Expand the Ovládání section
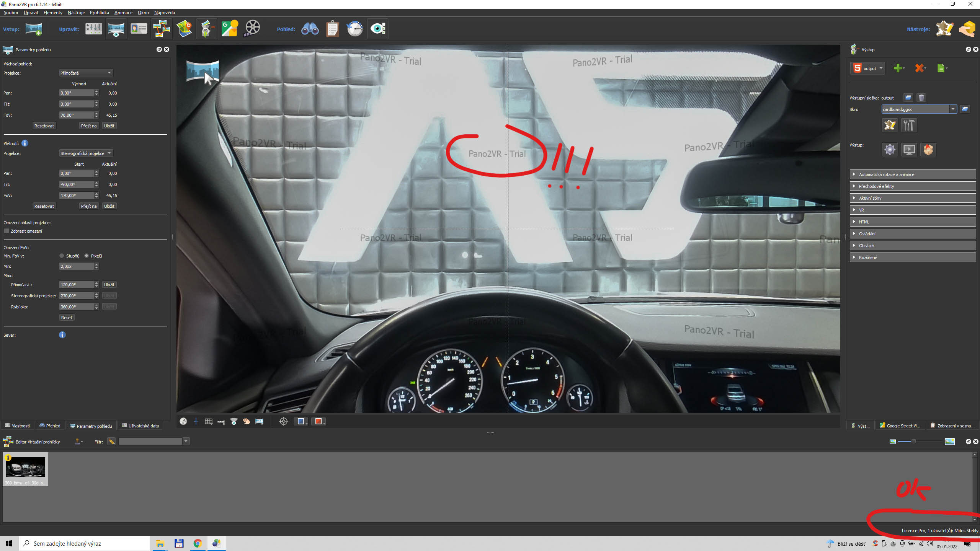The width and height of the screenshot is (980, 551). point(913,233)
